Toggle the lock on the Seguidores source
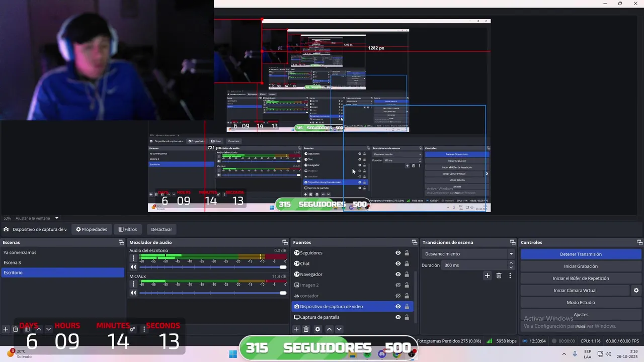Image resolution: width=644 pixels, height=362 pixels. (407, 253)
